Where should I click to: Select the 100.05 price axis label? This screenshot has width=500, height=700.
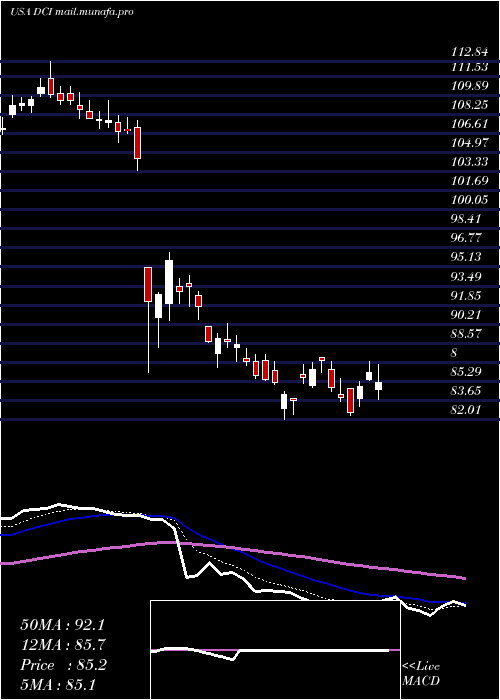[x=470, y=200]
